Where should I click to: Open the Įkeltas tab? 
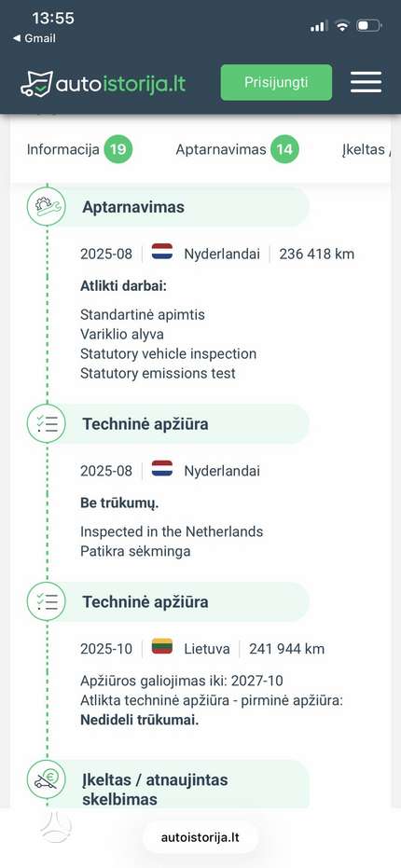[x=366, y=149]
